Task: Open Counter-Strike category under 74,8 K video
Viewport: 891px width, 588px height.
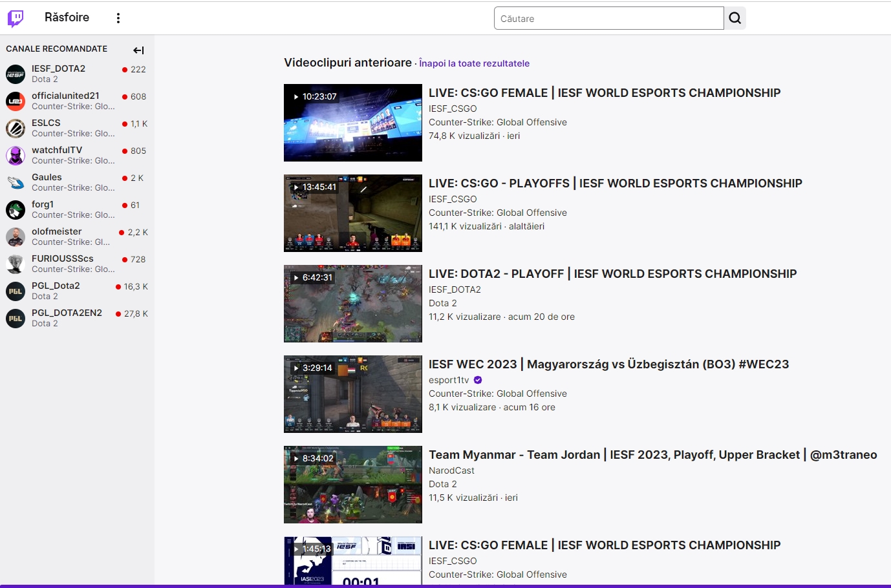Action: click(498, 122)
